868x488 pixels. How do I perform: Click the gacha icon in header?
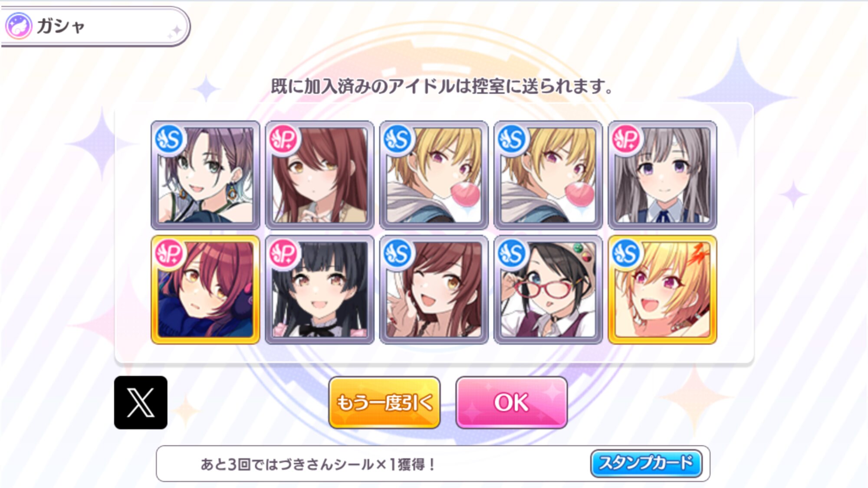click(18, 26)
